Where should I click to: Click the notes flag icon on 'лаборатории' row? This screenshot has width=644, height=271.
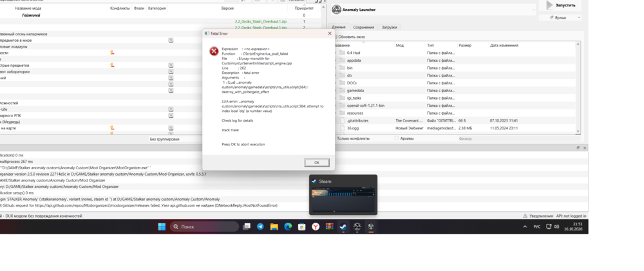click(x=171, y=71)
